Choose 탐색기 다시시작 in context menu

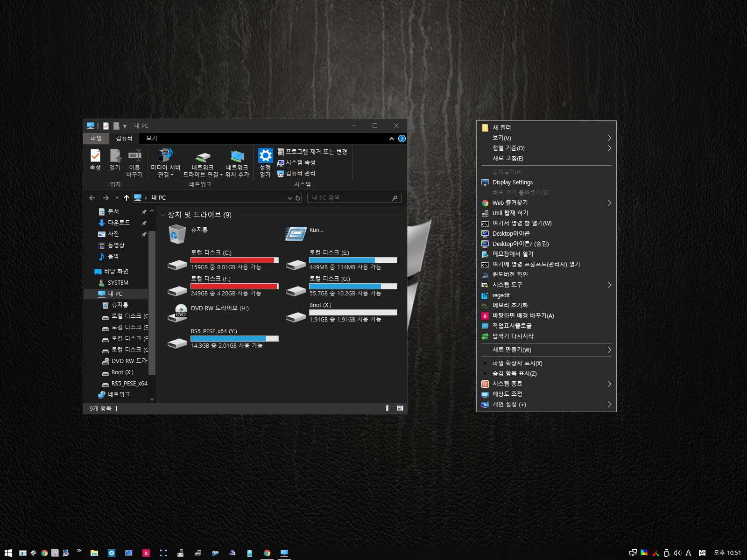(x=546, y=336)
